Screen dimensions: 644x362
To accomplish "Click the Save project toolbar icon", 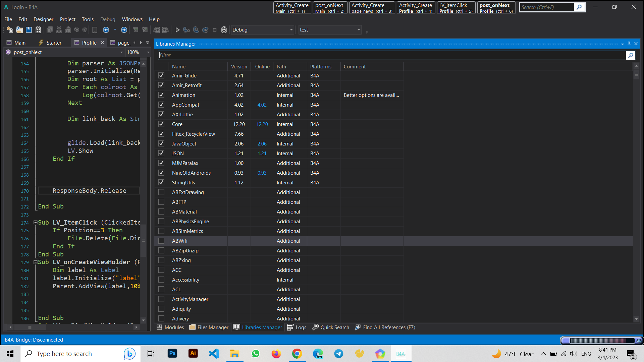I will (29, 30).
